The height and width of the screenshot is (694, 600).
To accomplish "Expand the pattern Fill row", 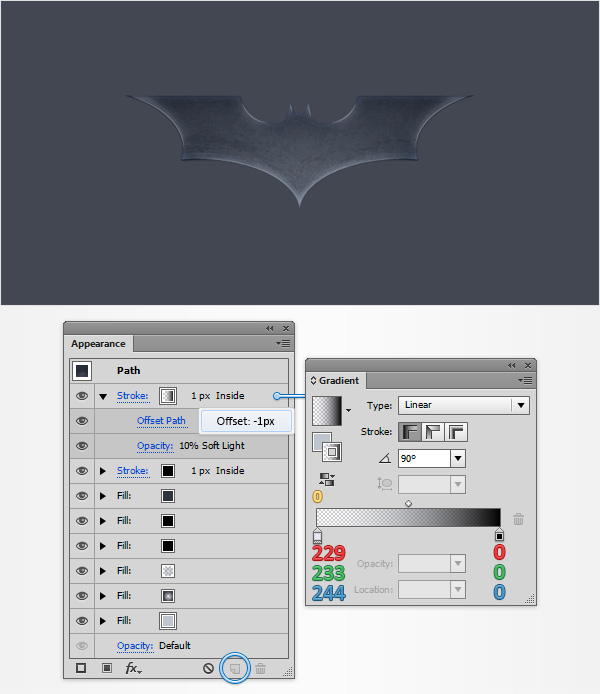I will click(103, 571).
